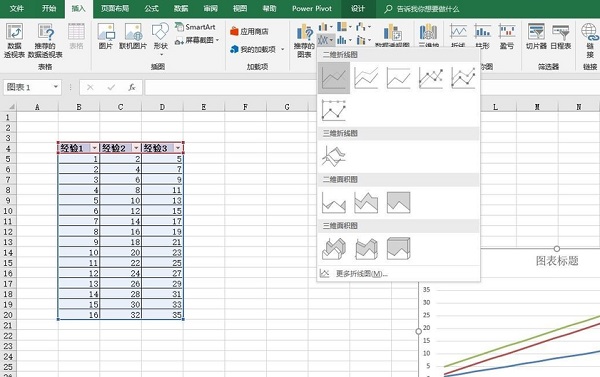Choose the stacked line chart thumbnail
This screenshot has width=600, height=377.
[x=366, y=78]
